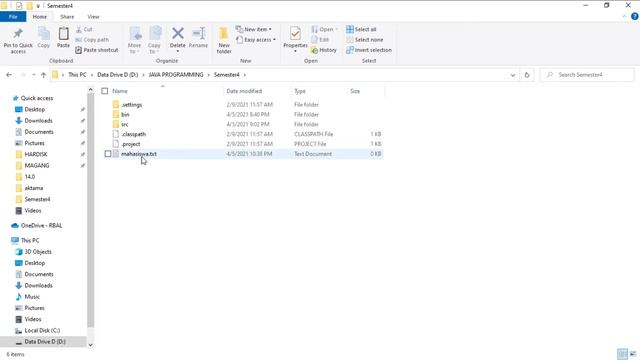Open recent locations dropdown arrow

pyautogui.click(x=33, y=75)
